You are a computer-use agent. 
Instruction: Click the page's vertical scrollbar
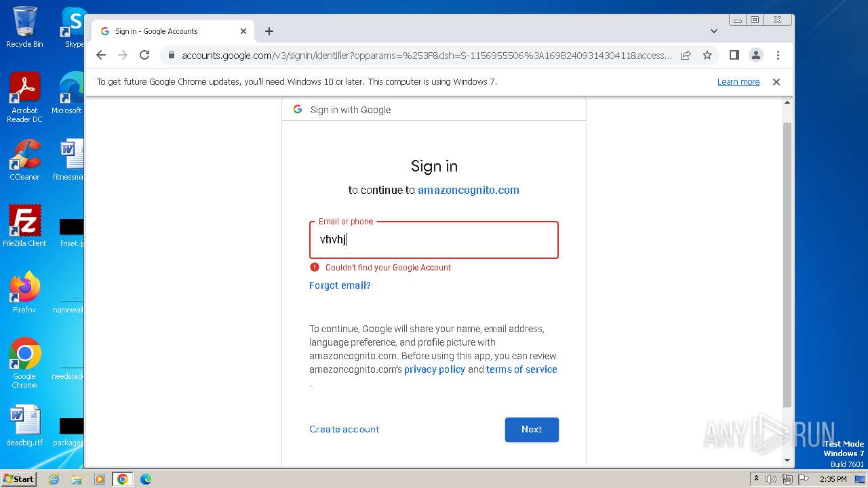click(x=787, y=271)
